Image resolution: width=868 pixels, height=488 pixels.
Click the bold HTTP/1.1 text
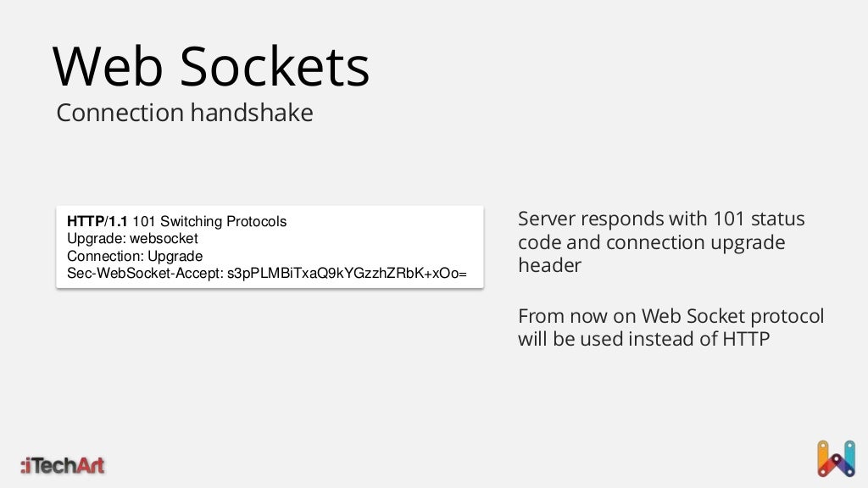pyautogui.click(x=97, y=221)
